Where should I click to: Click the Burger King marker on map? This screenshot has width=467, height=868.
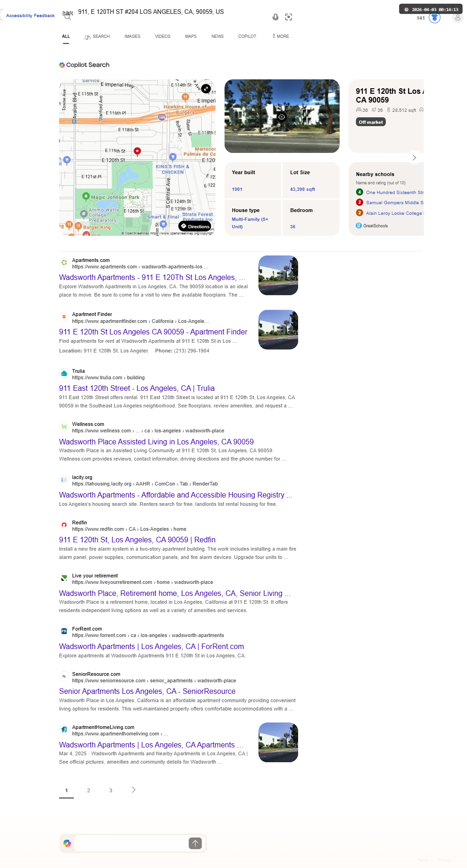[78, 226]
